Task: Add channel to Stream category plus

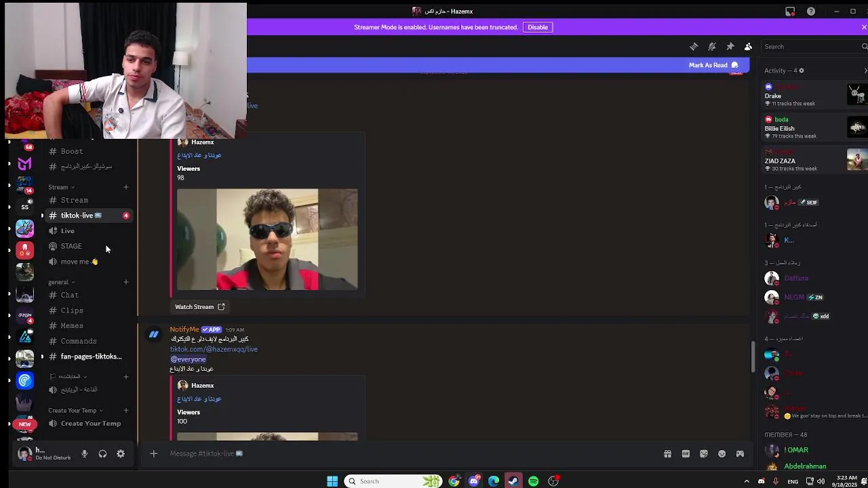Action: 125,187
